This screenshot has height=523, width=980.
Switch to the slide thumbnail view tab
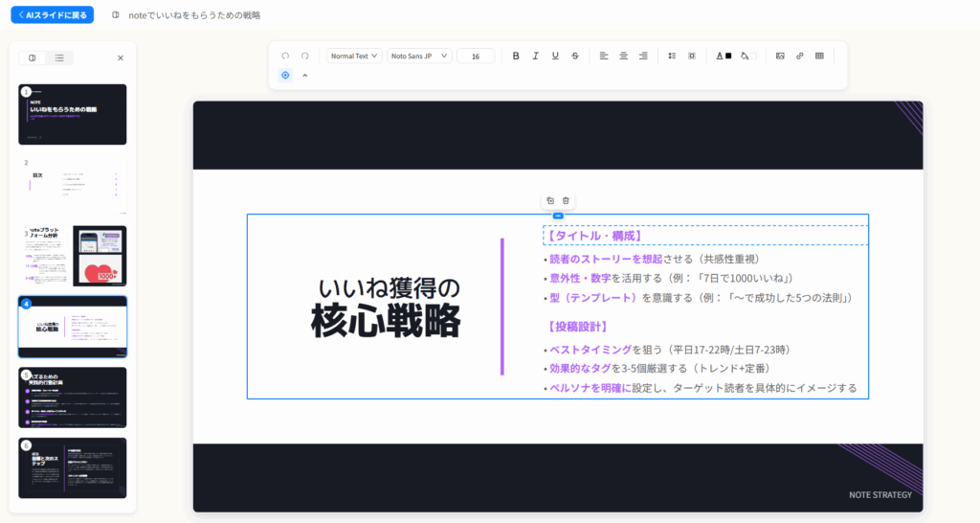[x=33, y=57]
